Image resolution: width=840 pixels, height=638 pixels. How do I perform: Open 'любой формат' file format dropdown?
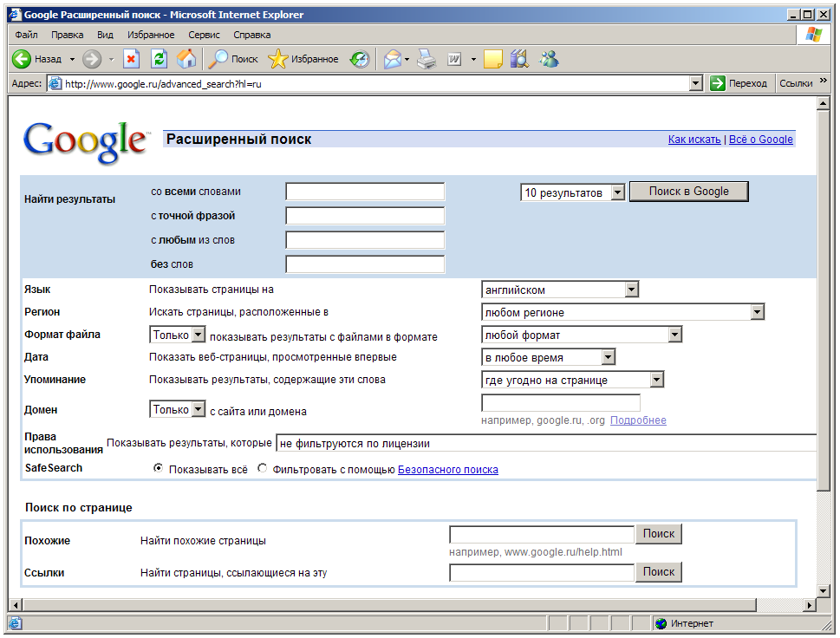pyautogui.click(x=582, y=335)
